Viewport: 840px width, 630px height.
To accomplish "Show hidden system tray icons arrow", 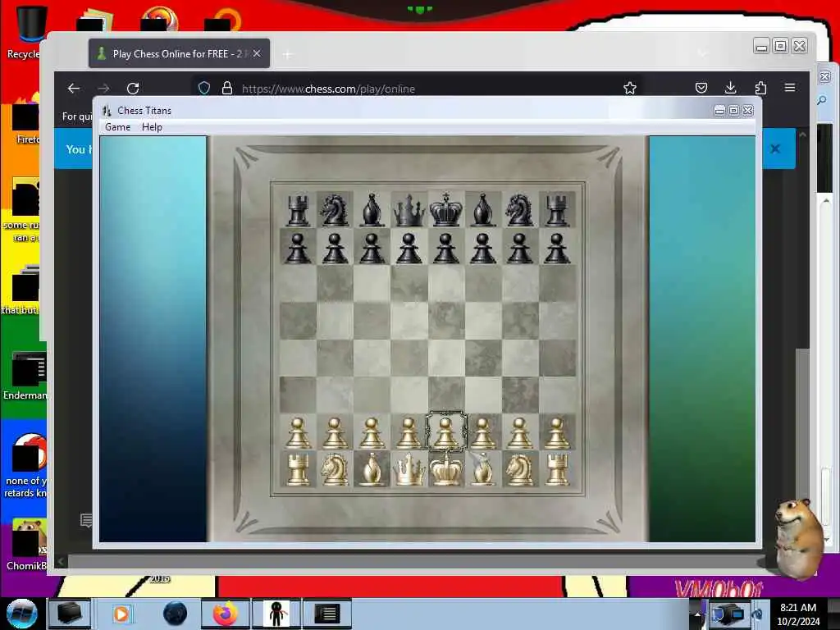I will coord(697,614).
